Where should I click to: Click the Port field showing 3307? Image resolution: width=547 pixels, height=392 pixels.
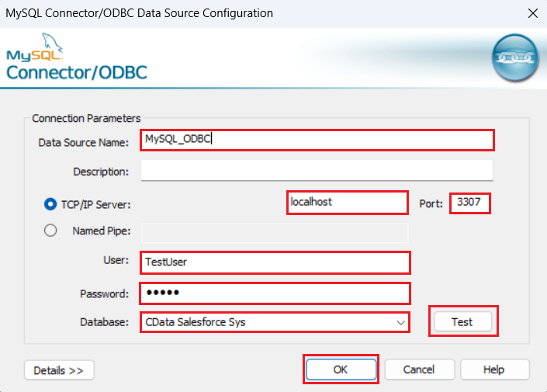tap(469, 202)
